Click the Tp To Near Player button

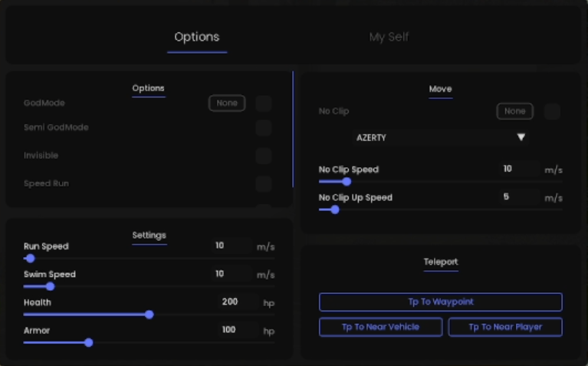click(x=504, y=327)
